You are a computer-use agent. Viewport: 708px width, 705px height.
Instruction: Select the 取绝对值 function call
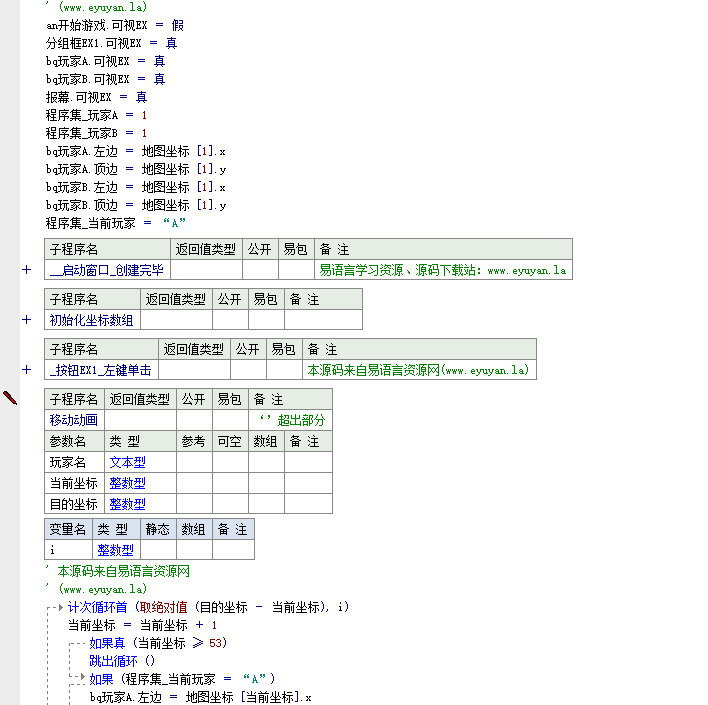click(x=165, y=607)
